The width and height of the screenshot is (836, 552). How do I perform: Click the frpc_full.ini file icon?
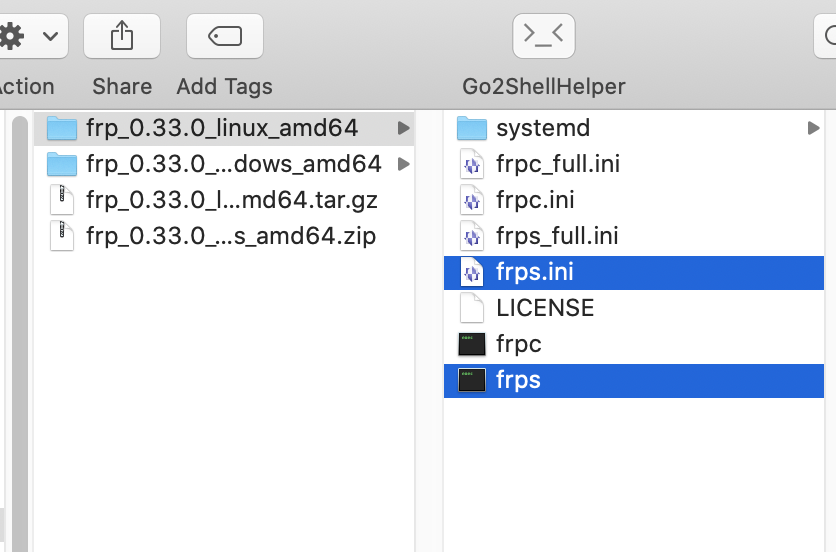[471, 164]
